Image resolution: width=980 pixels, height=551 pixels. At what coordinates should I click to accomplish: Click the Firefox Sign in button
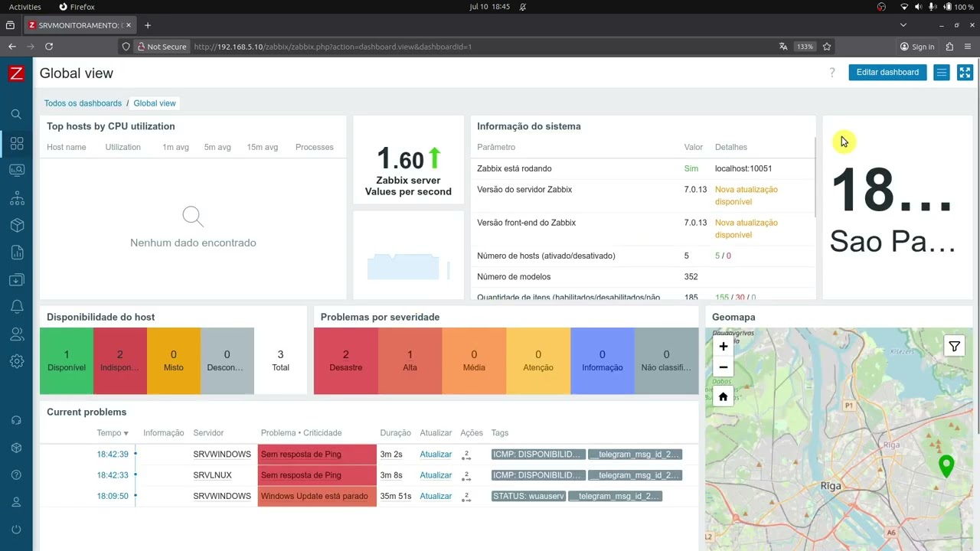[x=916, y=47]
